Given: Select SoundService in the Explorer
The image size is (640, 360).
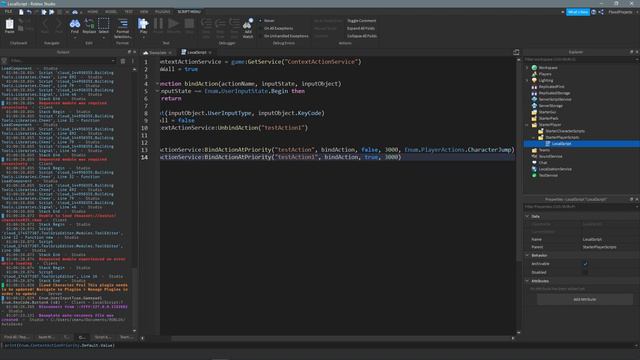Looking at the screenshot, I should (x=550, y=156).
